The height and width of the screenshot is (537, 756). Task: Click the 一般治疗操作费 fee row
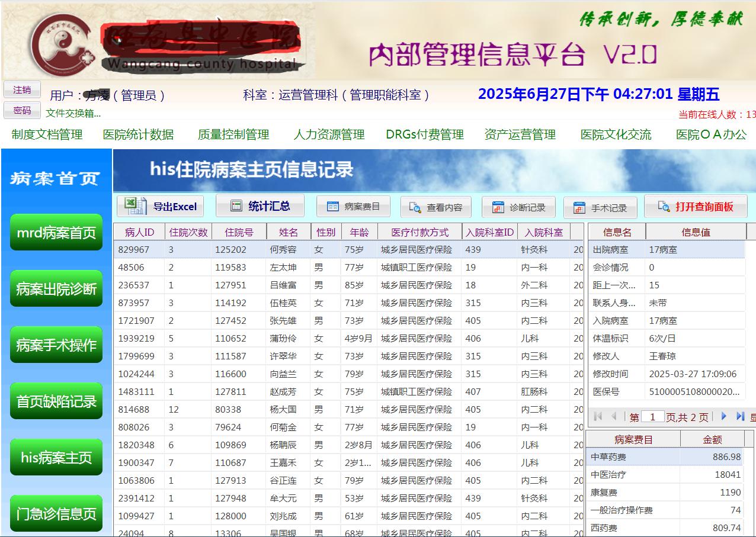(x=665, y=510)
